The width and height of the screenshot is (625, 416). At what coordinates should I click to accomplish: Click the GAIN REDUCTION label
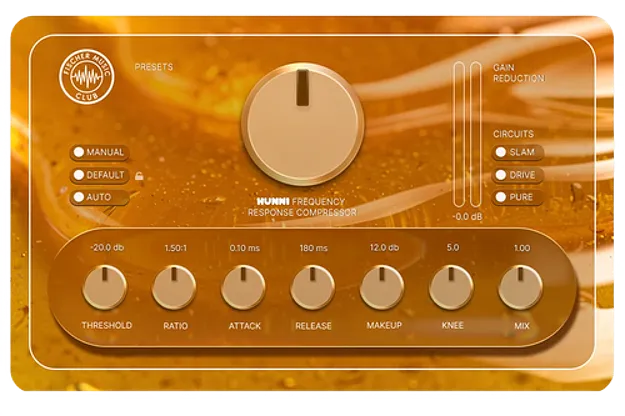pos(519,73)
